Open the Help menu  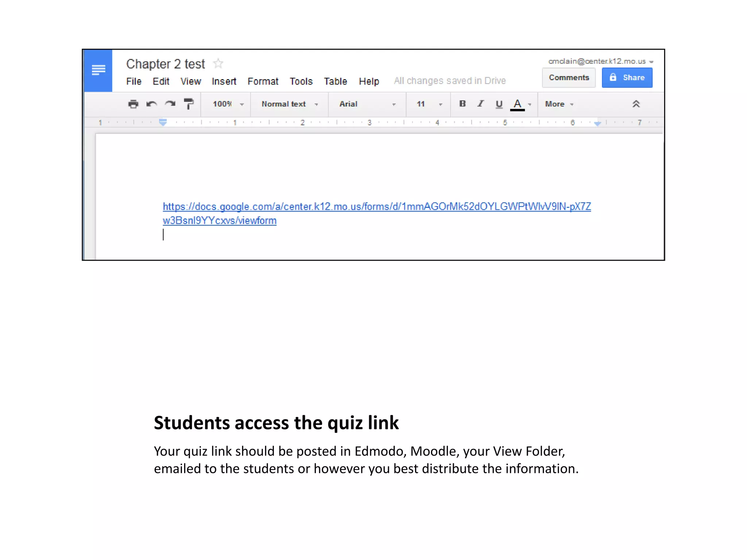(369, 81)
